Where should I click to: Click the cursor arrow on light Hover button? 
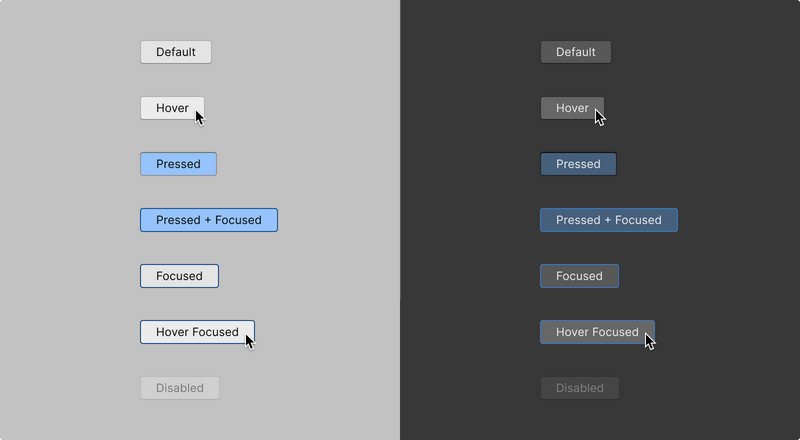tap(200, 117)
